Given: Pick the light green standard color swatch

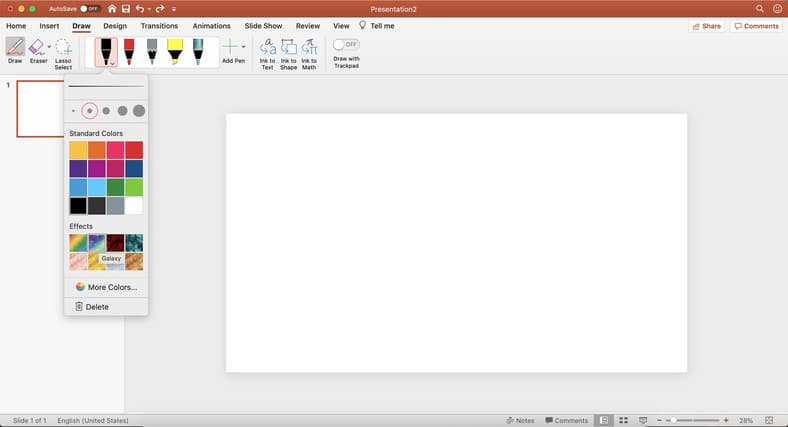Looking at the screenshot, I should point(134,187).
